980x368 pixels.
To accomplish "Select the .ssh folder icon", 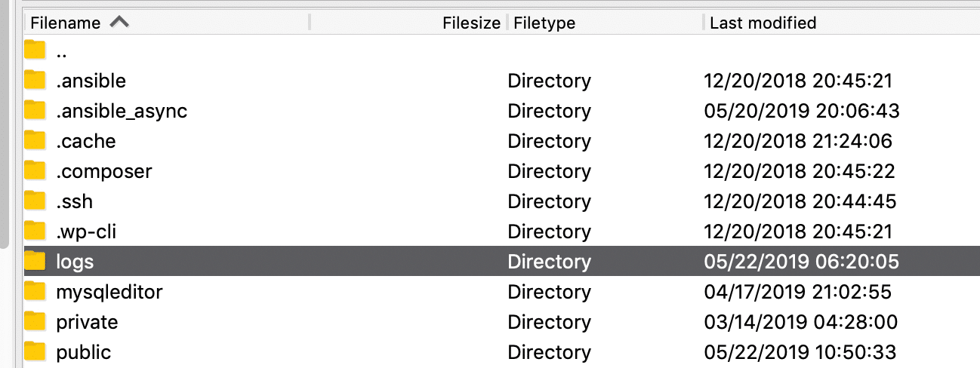I will [35, 201].
